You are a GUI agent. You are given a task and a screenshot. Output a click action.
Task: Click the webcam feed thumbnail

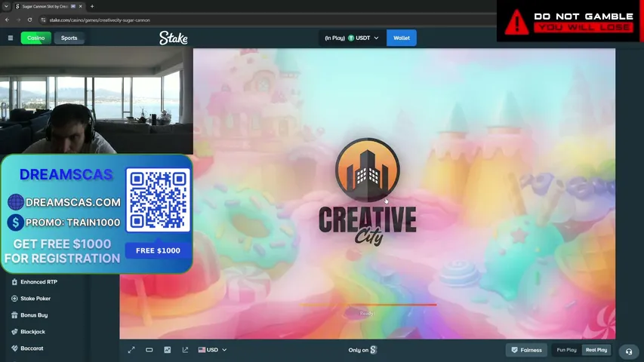(97, 101)
